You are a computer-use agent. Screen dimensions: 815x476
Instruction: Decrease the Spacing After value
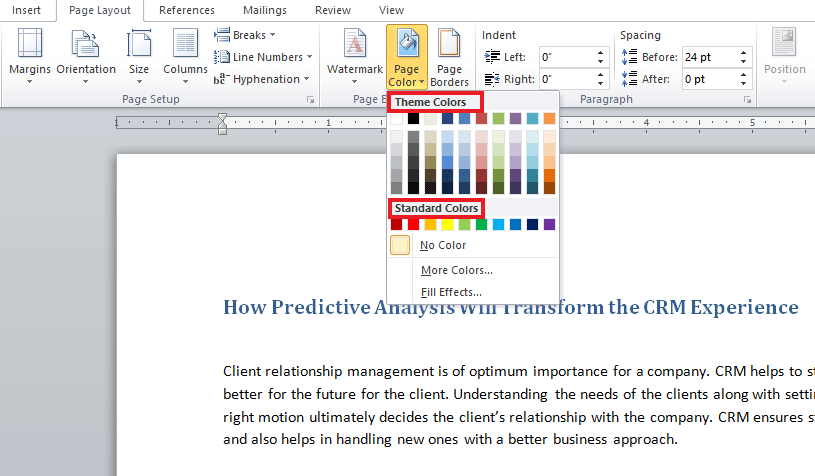click(743, 84)
